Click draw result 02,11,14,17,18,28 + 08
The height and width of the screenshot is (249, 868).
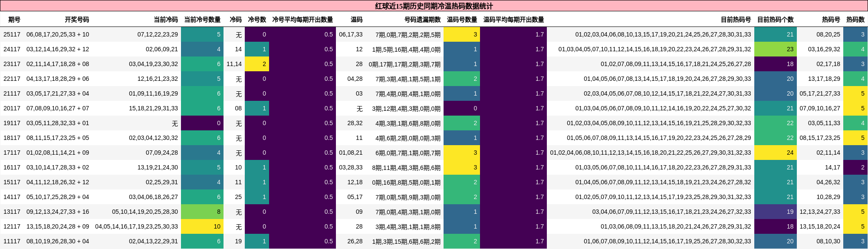58,64
